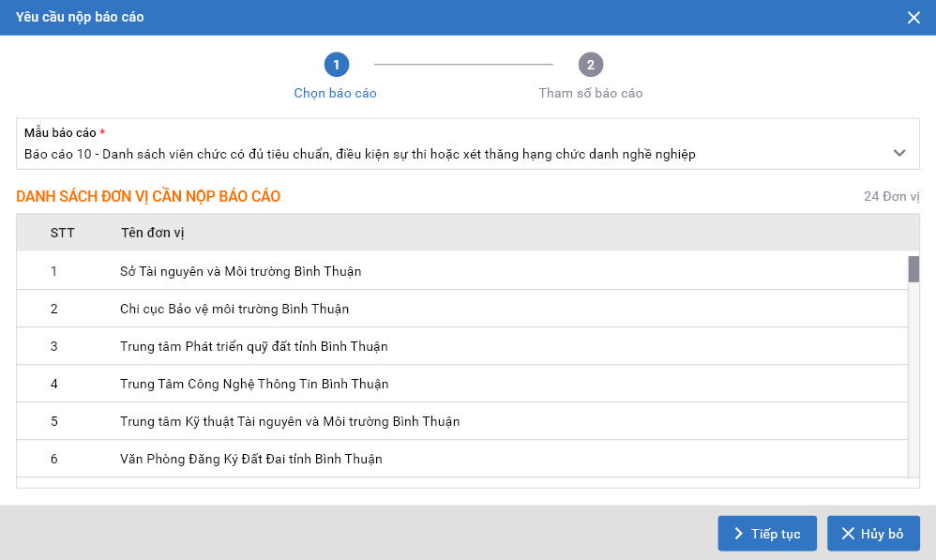This screenshot has width=936, height=560.
Task: Select row Văn Phòng Đăng Ký Đất Đai
Action: pos(251,459)
